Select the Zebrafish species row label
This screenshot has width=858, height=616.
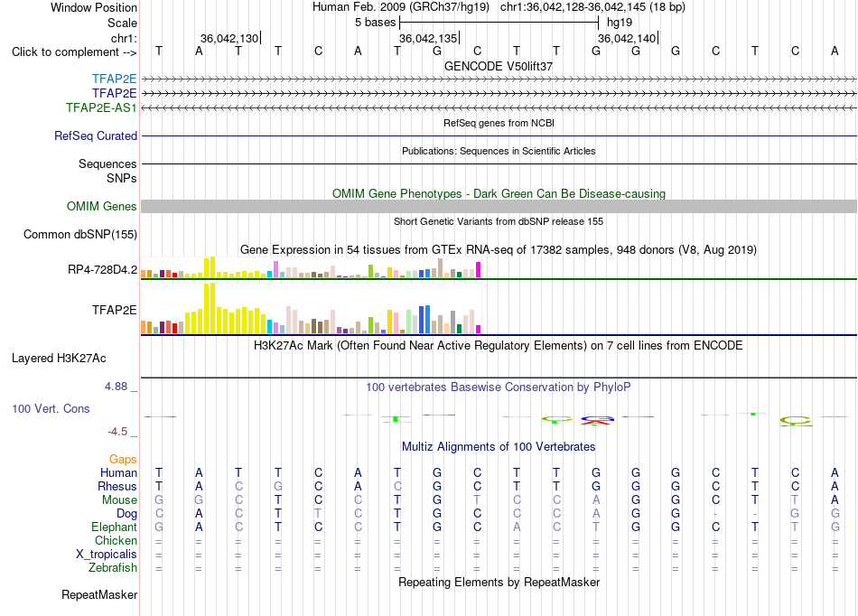(113, 568)
